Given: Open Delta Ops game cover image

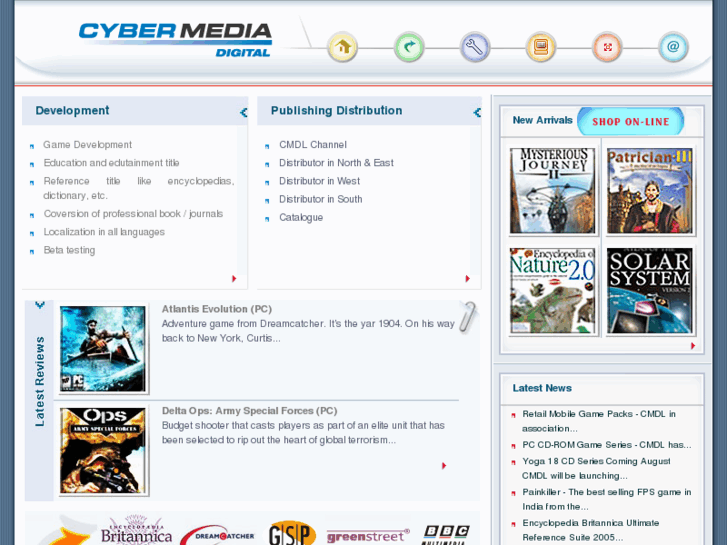Looking at the screenshot, I should pos(102,450).
